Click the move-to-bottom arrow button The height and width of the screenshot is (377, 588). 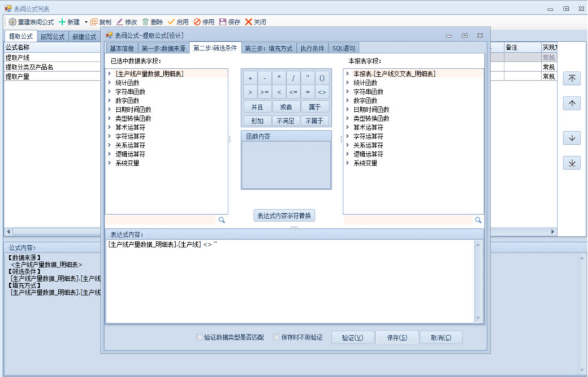572,163
